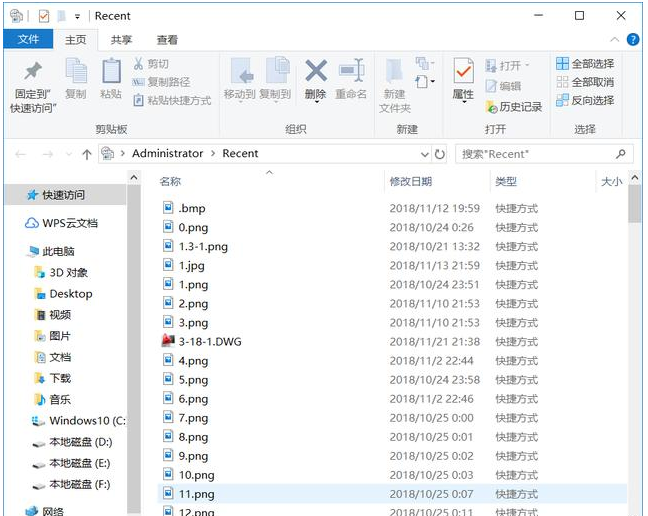
Task: Click the Edit (编辑) ribbon item
Action: click(x=503, y=86)
